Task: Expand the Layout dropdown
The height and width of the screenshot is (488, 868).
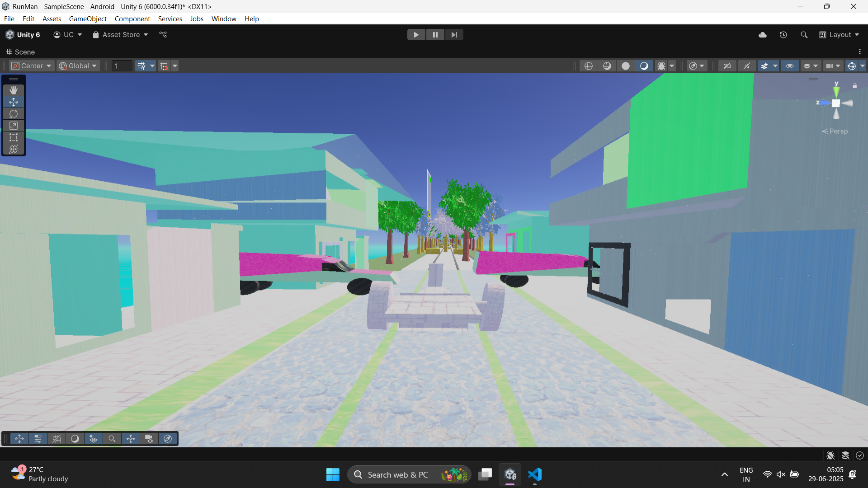Action: [x=840, y=35]
